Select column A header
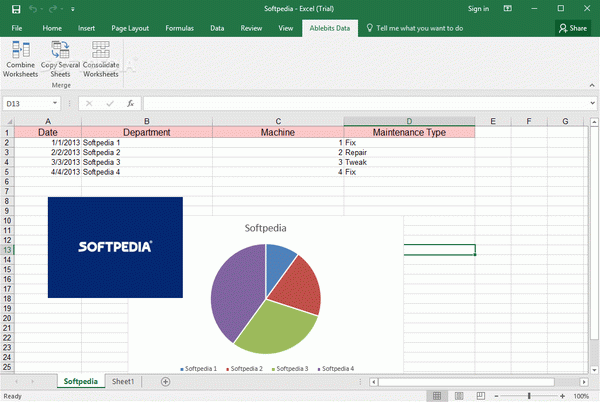Viewport: 600px width, 402px height. coord(48,121)
